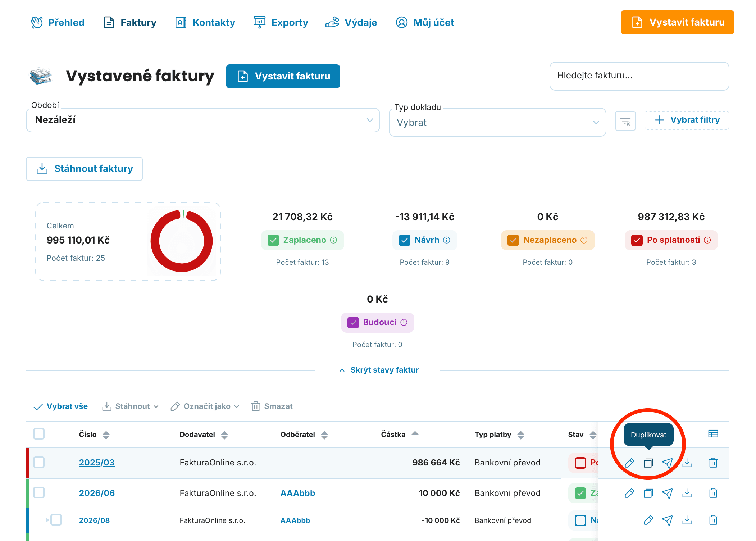The height and width of the screenshot is (541, 756).
Task: Show info for Zaplaceno status
Action: (x=333, y=240)
